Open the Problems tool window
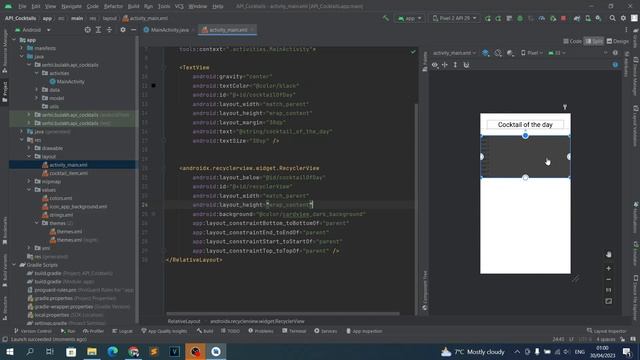Viewport: 640px width, 360px height. (x=261, y=331)
